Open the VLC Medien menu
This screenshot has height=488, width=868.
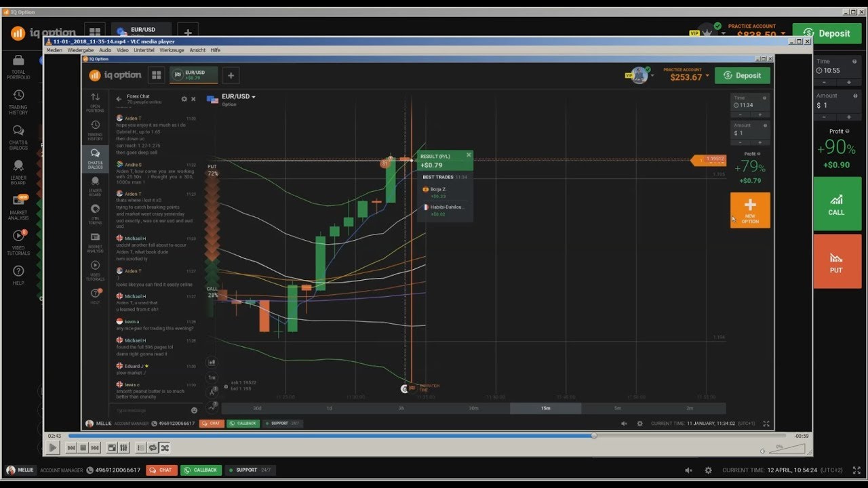coord(54,50)
